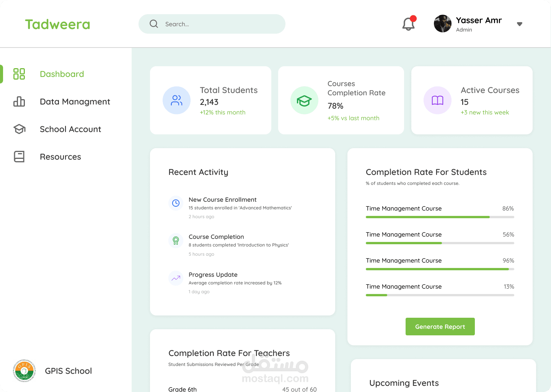Go to Data Managment

[x=75, y=101]
